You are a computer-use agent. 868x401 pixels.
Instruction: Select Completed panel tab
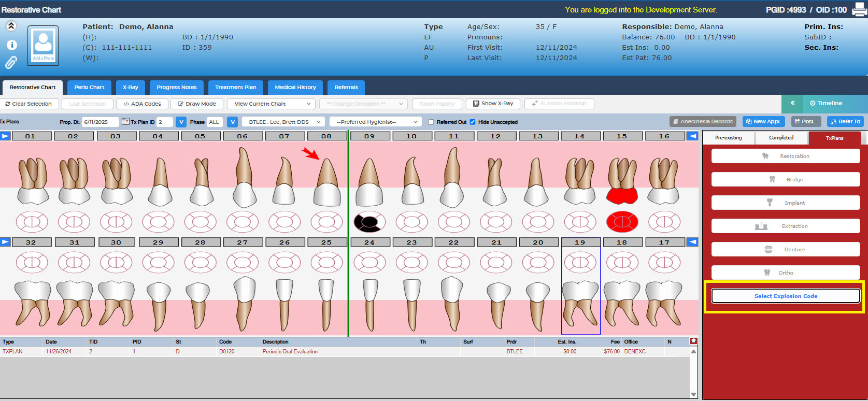[x=781, y=138]
